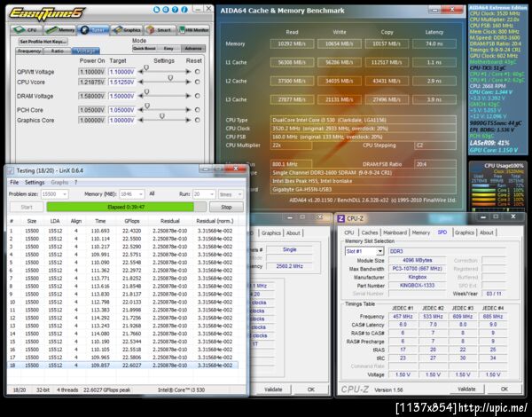Click 'All' next to Memory in LinX
The image size is (532, 417).
coord(152,193)
